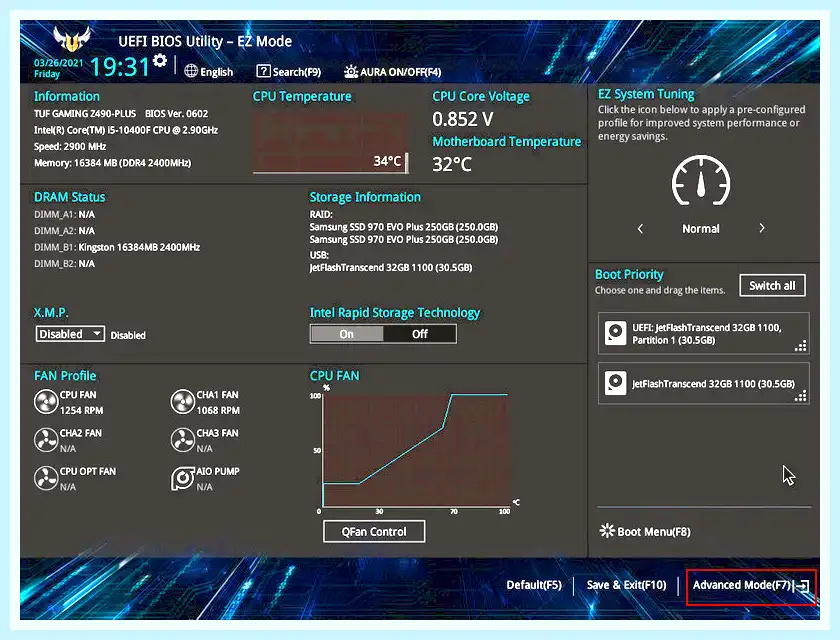Switch to next EZ tuning profile arrow
This screenshot has height=640, width=840.
pyautogui.click(x=762, y=228)
